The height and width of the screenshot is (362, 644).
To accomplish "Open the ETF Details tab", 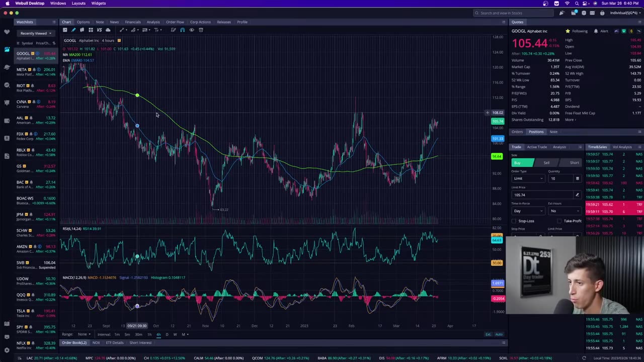I will [x=115, y=343].
